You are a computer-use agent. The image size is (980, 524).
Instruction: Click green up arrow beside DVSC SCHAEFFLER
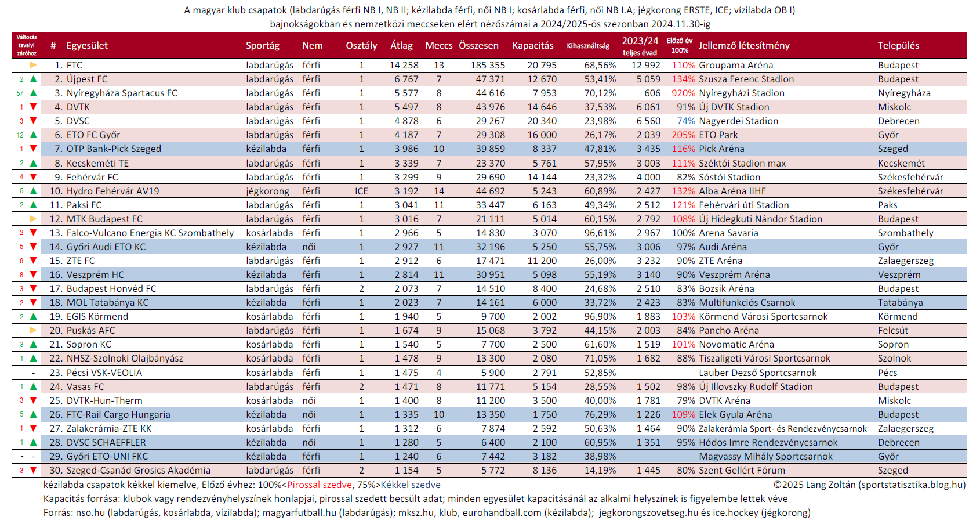click(33, 442)
